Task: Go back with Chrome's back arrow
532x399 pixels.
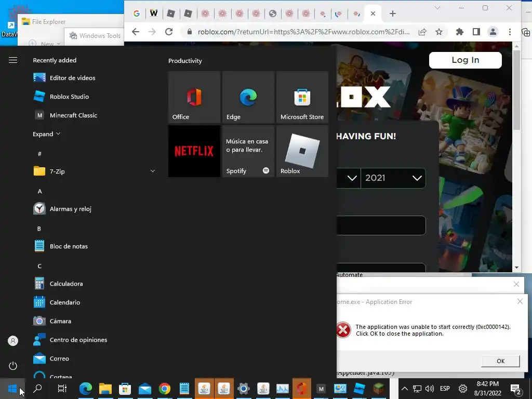Action: coord(136,32)
